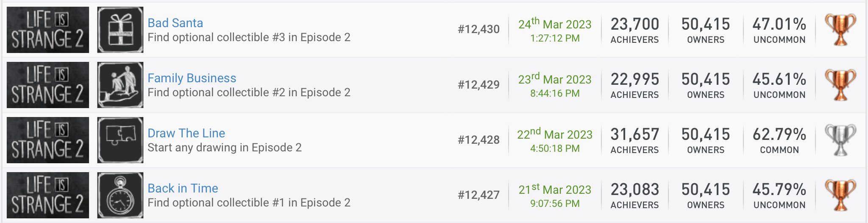Click the silver trophy in the Draw The Line row
Viewport: 868px width, 223px height.
(840, 140)
